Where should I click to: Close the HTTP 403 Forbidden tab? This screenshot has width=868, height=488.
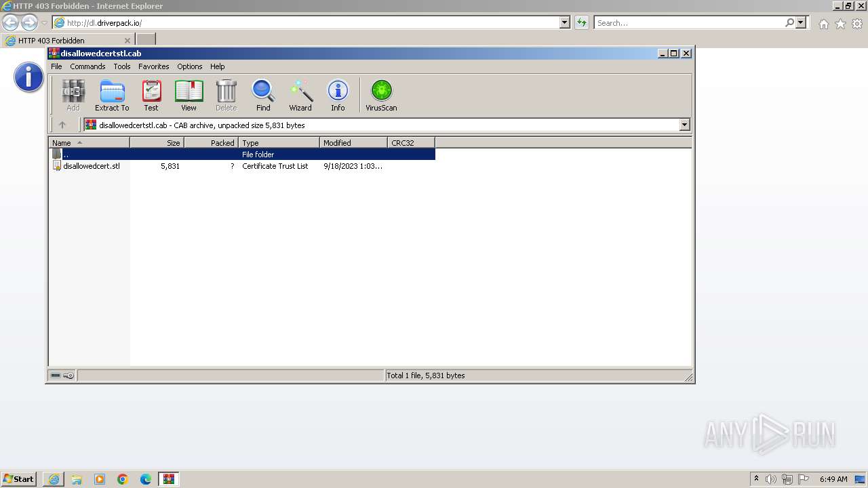[127, 41]
